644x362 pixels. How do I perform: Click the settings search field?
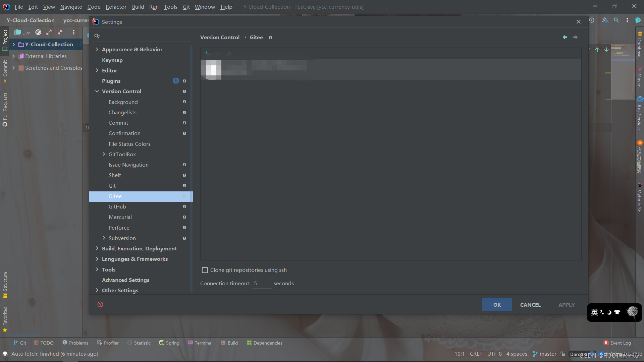[x=141, y=36]
